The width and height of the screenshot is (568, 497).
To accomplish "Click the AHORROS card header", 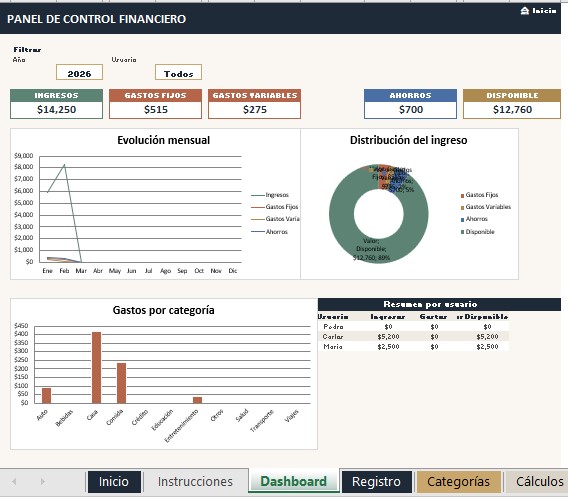I will [x=410, y=95].
